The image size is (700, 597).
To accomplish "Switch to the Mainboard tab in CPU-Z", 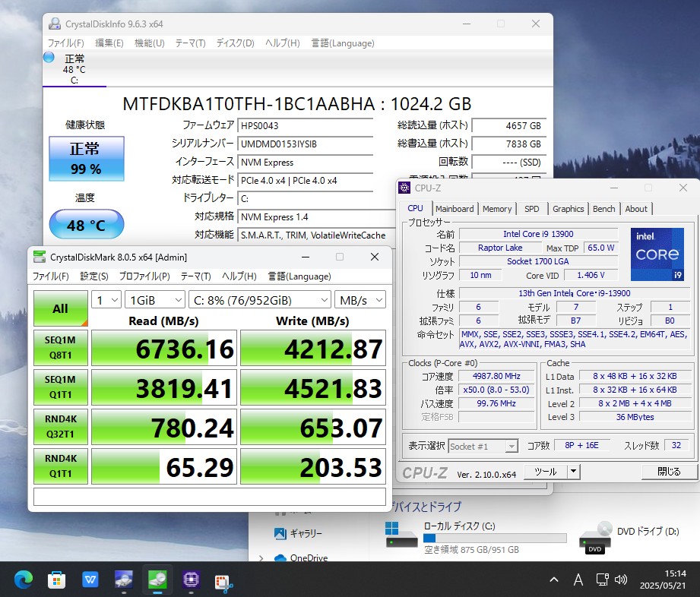I will (x=455, y=209).
